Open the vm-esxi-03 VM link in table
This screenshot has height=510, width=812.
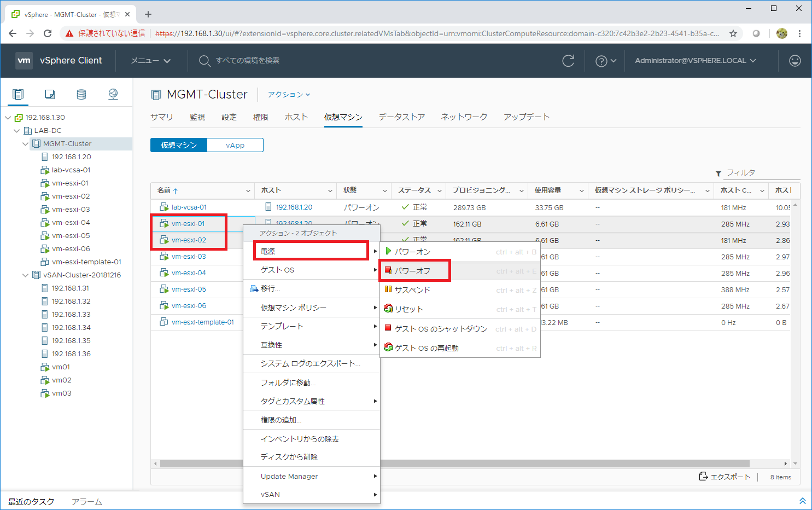click(x=189, y=257)
